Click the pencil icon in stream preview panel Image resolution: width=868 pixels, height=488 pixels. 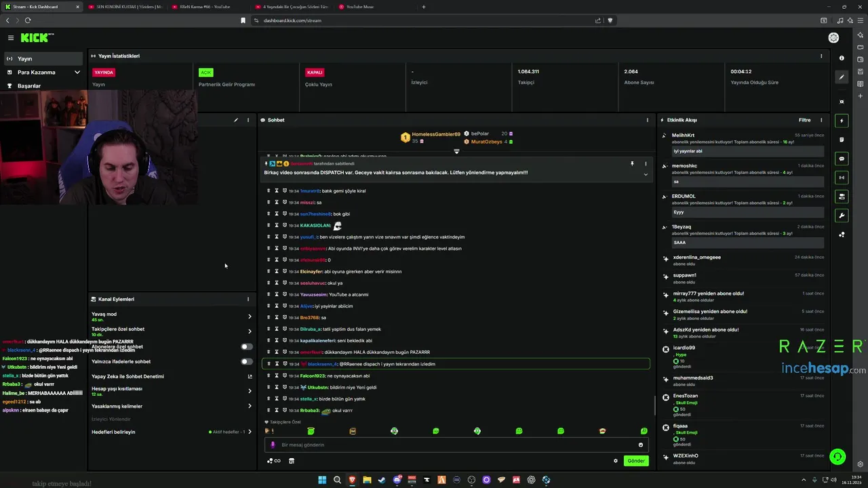click(236, 120)
